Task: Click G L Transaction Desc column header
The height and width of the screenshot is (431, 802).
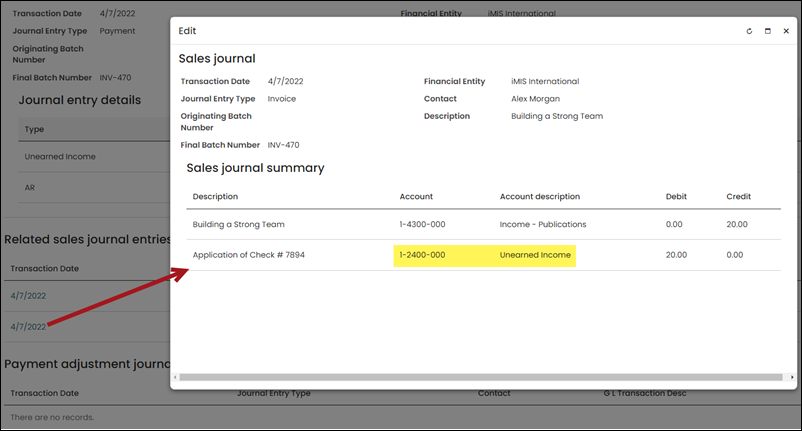Action: click(x=645, y=393)
